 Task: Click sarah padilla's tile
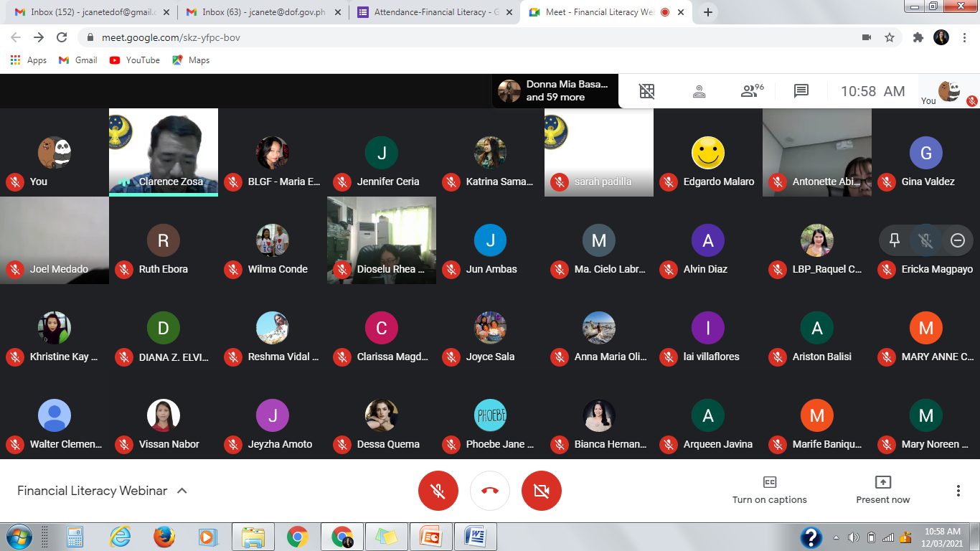coord(599,152)
